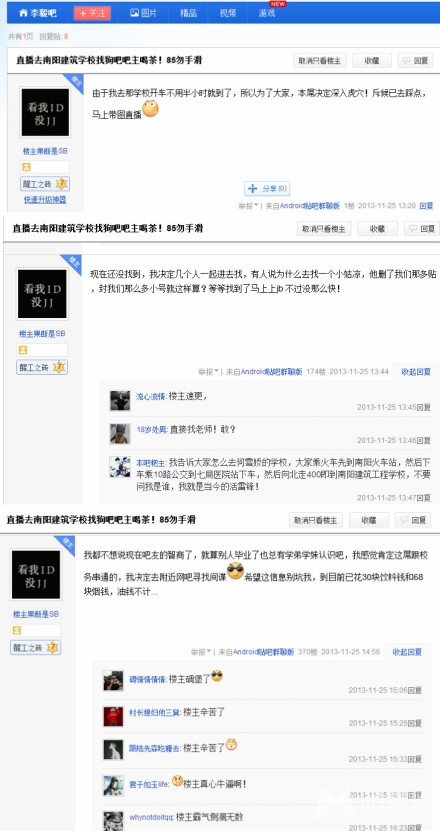
Task: Click the first-floor poster avatar 看我ID没JJ
Action: point(45,112)
